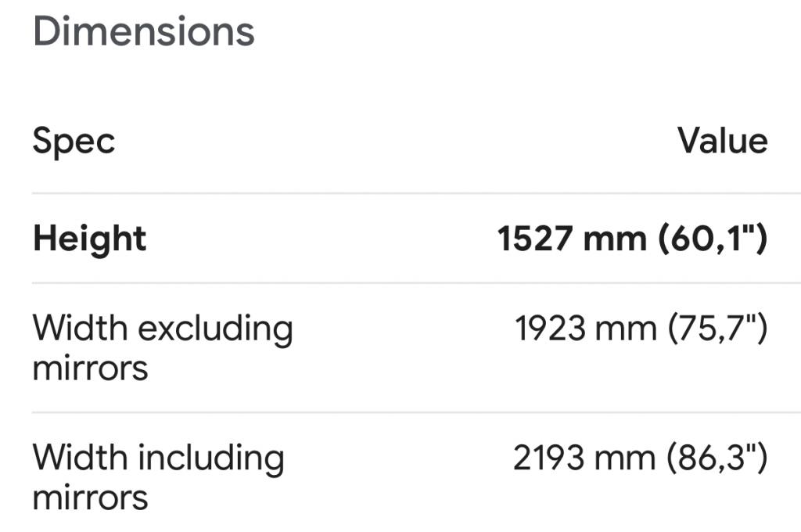The width and height of the screenshot is (801, 532).
Task: Click the (75,7") inch measurement
Action: (x=717, y=329)
